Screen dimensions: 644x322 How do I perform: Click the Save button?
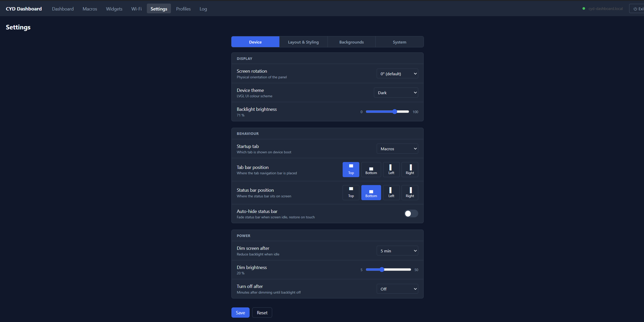[x=240, y=313]
